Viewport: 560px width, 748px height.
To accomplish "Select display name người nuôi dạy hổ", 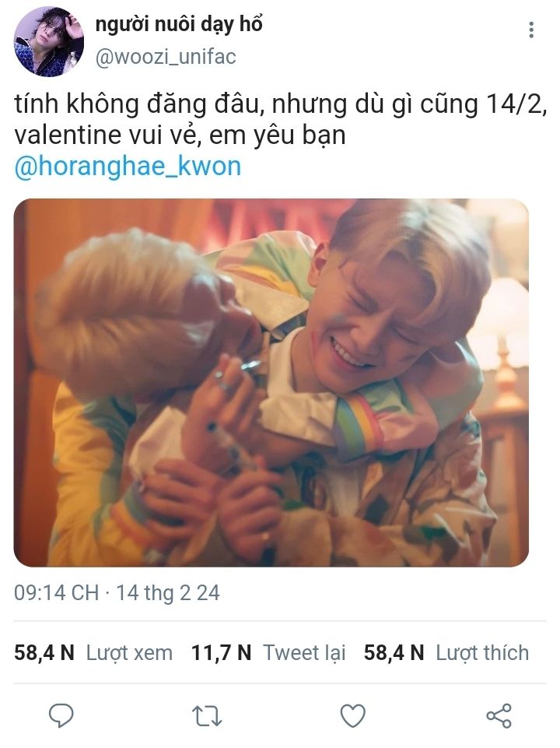I will click(179, 24).
